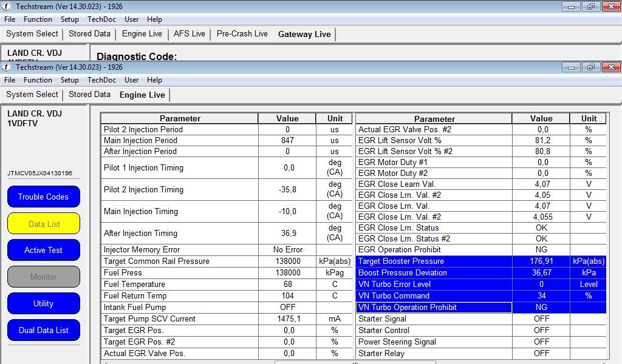Select EGR Lift Sensor Volt % #2 row
The width and height of the screenshot is (622, 364).
[x=481, y=151]
